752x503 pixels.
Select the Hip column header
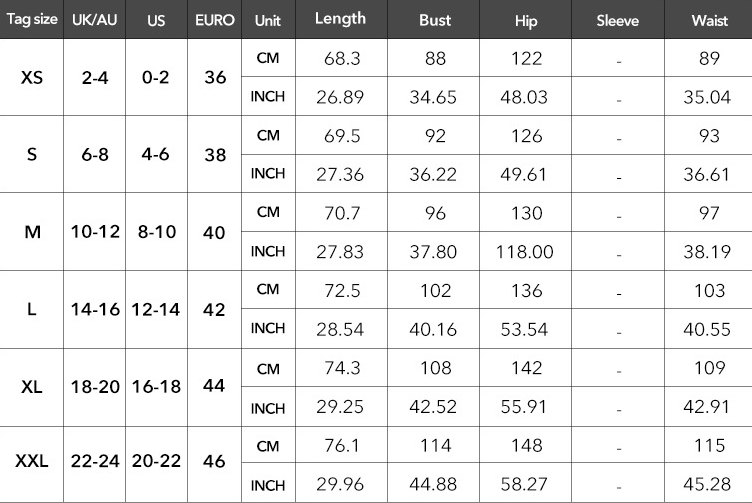tap(526, 20)
